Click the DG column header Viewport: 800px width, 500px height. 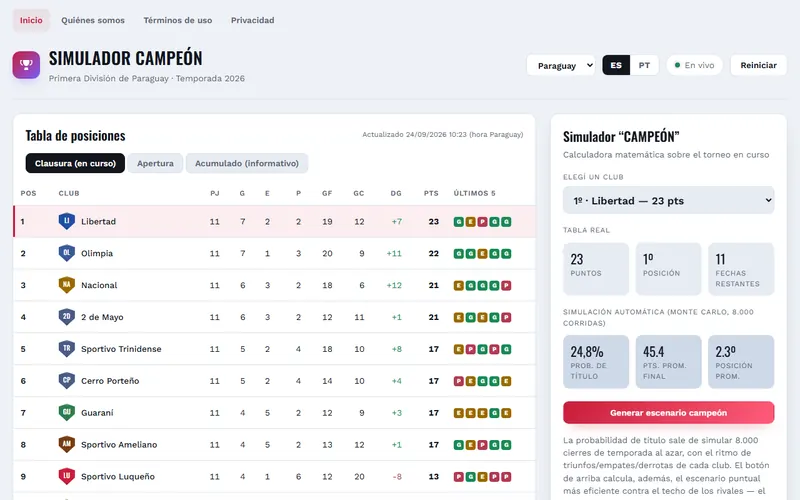click(x=396, y=193)
